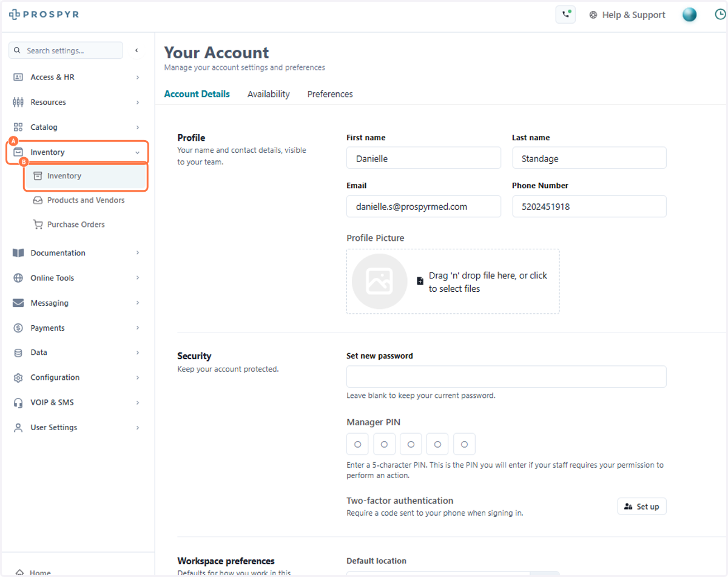This screenshot has height=577, width=728.
Task: Click the clock icon in header
Action: point(720,15)
